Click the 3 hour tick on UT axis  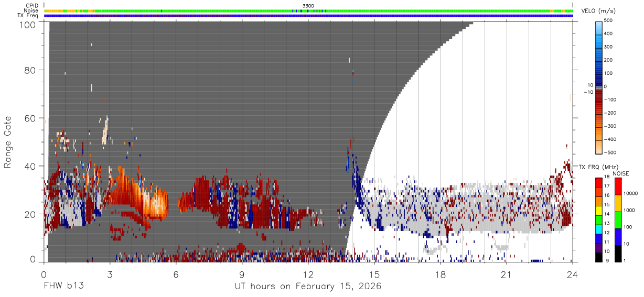tap(110, 274)
